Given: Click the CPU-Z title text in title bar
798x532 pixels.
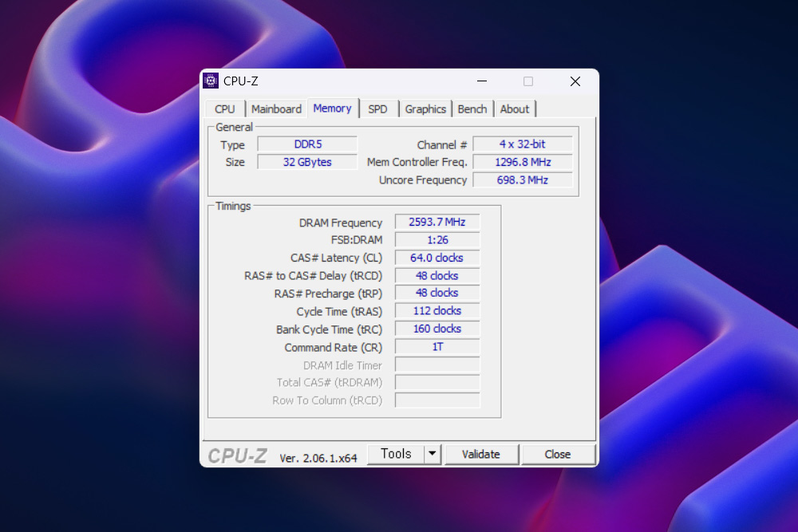Looking at the screenshot, I should pos(241,81).
